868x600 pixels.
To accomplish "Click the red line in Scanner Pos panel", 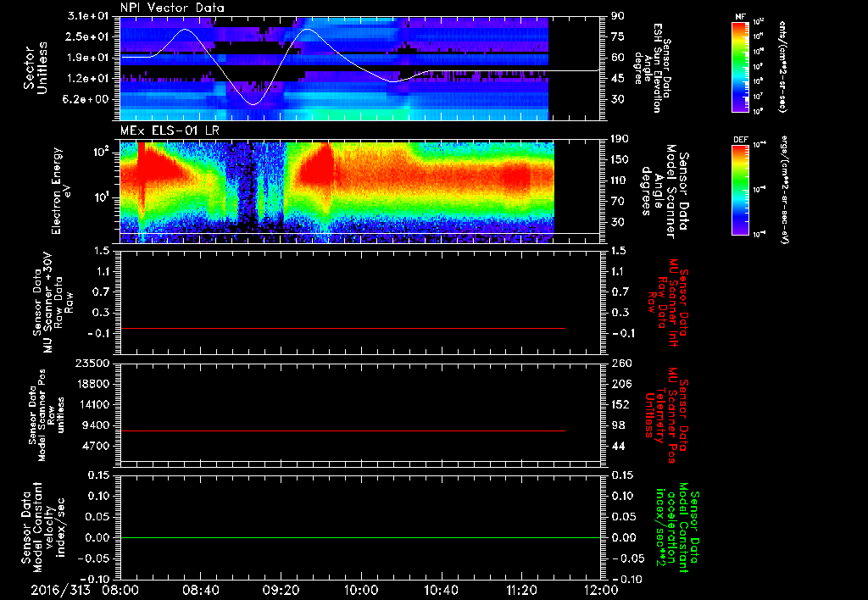I will tap(342, 431).
